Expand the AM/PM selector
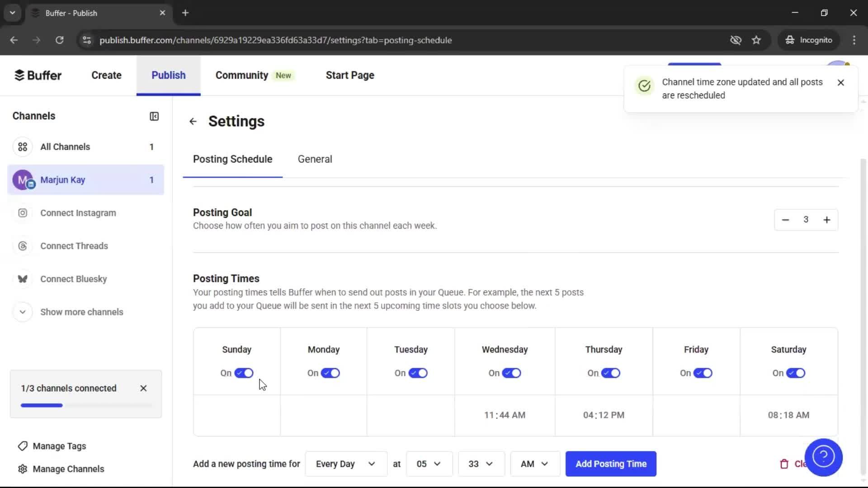868x488 pixels. click(x=534, y=464)
